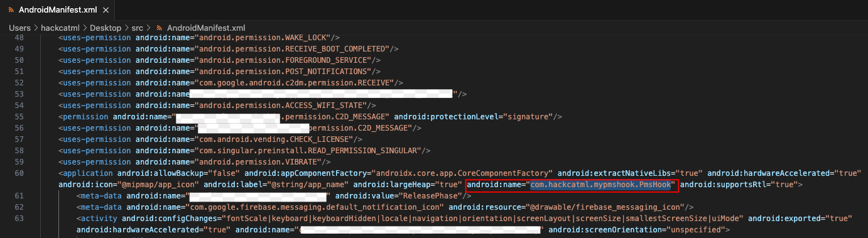This screenshot has height=238, width=868.
Task: Click the highlighted com.hackcatml.mypmshook.PmsHook text
Action: click(x=600, y=185)
